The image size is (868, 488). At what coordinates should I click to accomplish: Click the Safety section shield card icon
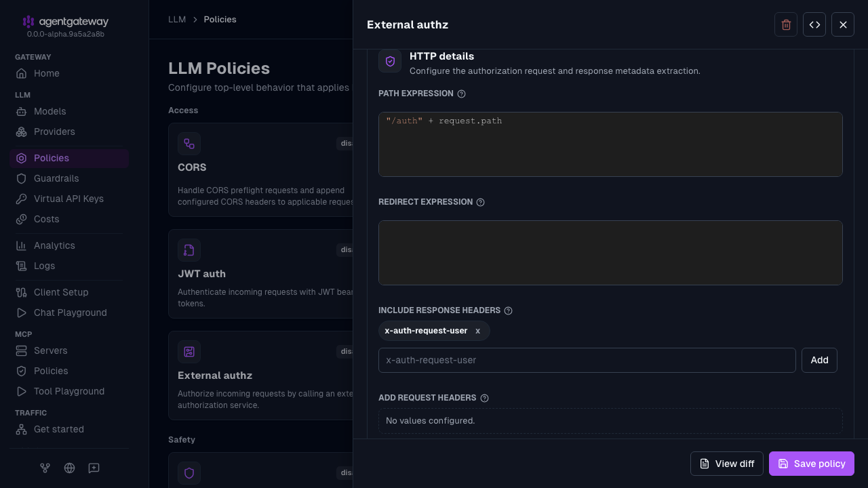[x=189, y=473]
